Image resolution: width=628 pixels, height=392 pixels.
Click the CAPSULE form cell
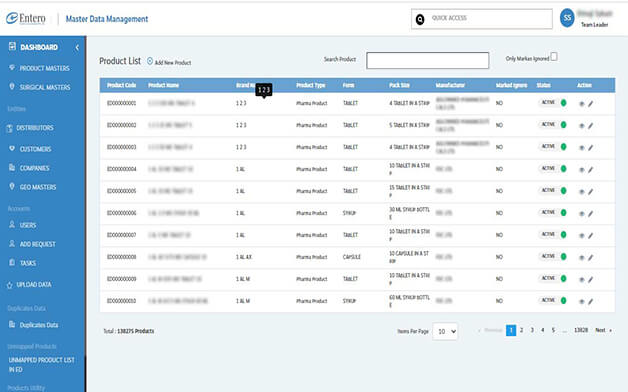[x=352, y=257]
